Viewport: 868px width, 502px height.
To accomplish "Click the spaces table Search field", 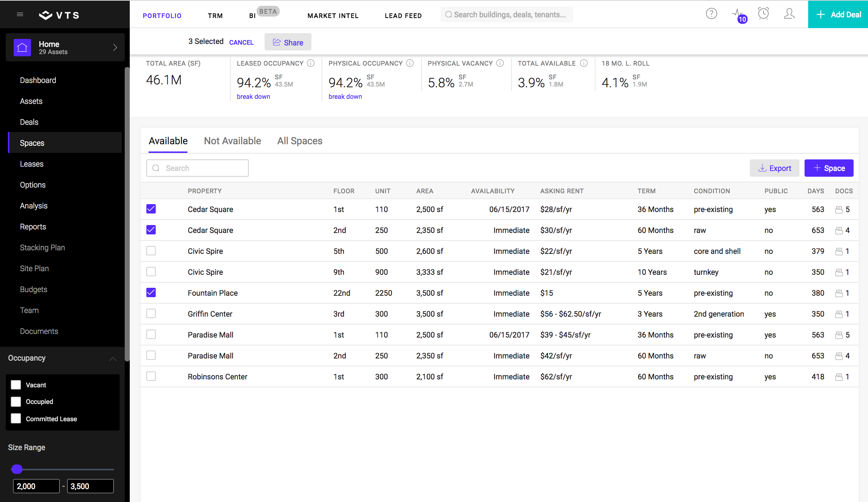I will pyautogui.click(x=198, y=168).
